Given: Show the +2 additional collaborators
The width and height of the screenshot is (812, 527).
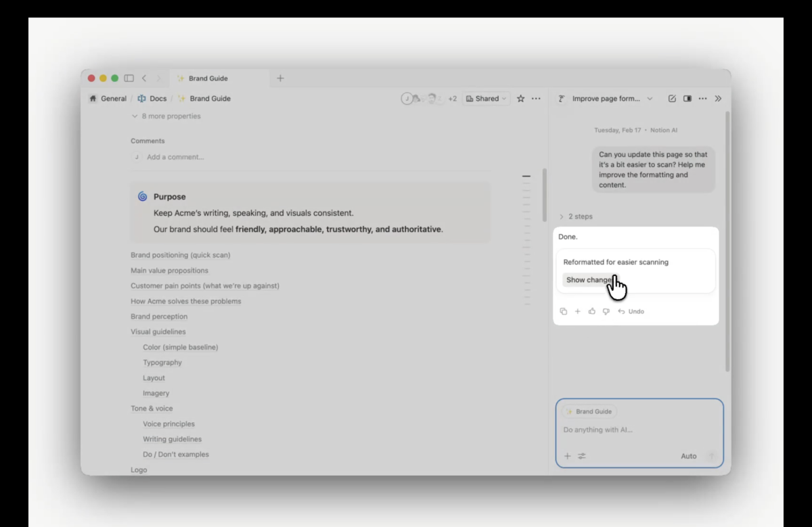Looking at the screenshot, I should (x=452, y=99).
